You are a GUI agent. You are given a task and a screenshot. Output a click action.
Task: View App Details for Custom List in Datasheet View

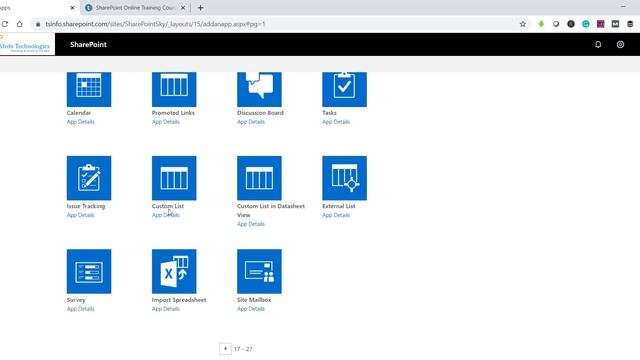251,224
